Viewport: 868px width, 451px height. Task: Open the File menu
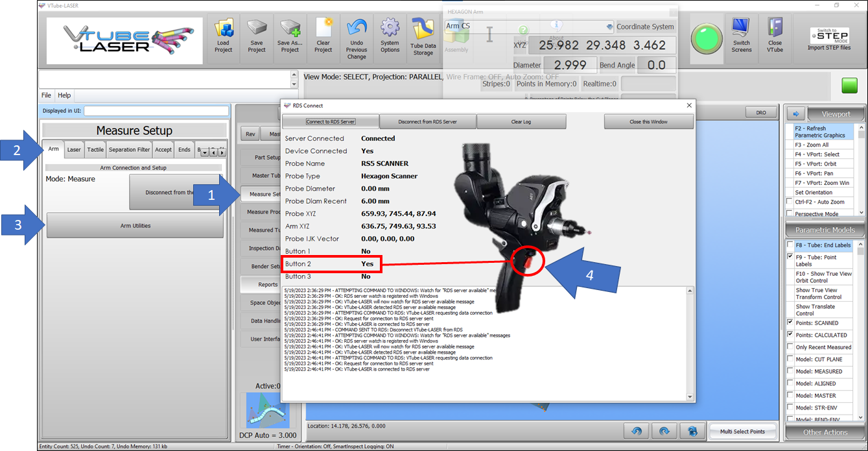tap(47, 95)
